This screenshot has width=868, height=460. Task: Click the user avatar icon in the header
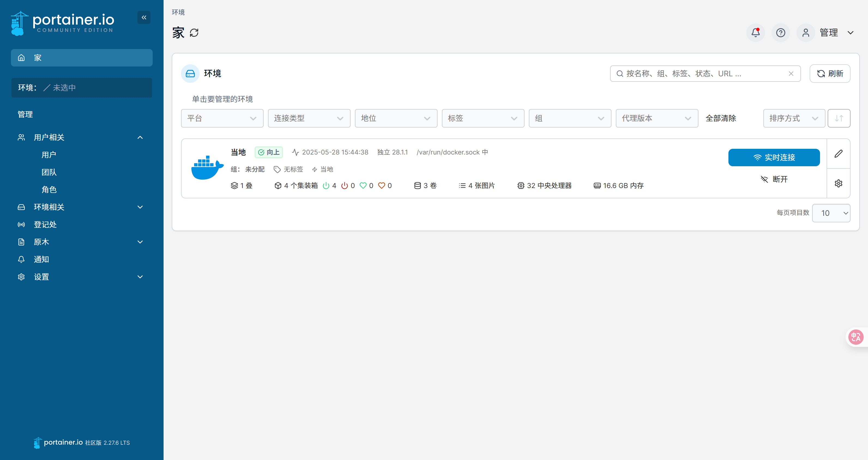click(805, 33)
